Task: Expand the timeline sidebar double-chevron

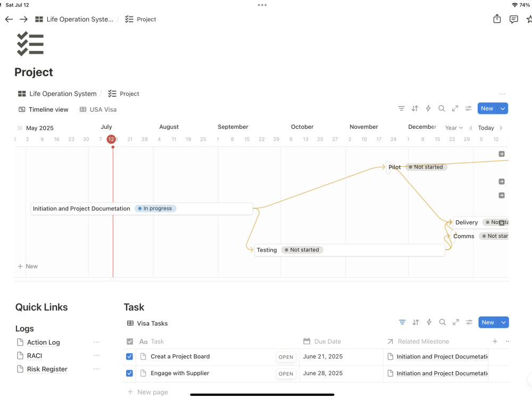Action: (x=20, y=128)
